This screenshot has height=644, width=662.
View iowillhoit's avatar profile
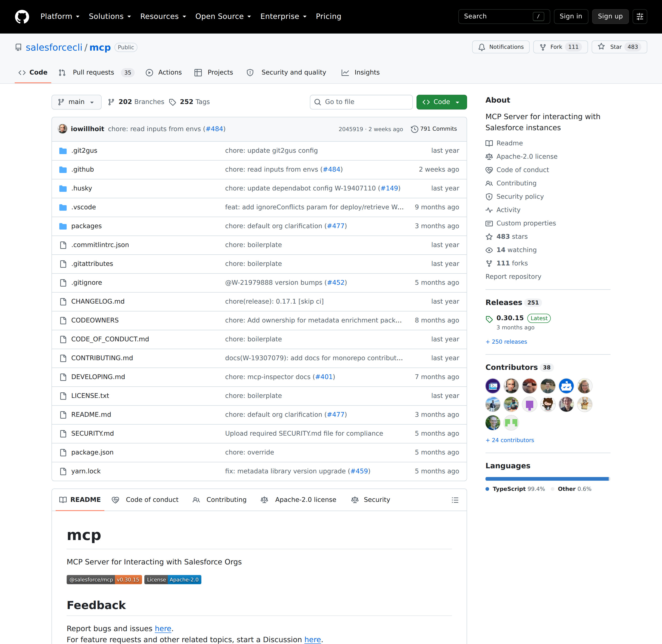pyautogui.click(x=63, y=129)
